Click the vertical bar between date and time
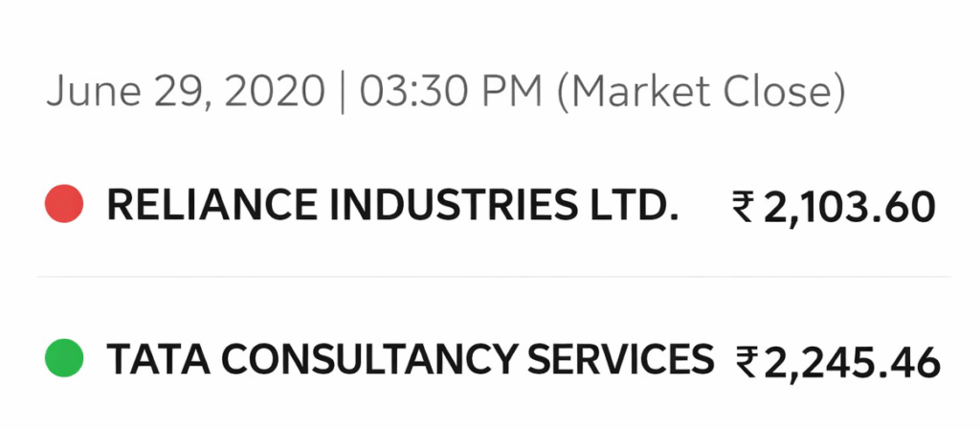Viewport: 980px width, 429px height. point(343,92)
